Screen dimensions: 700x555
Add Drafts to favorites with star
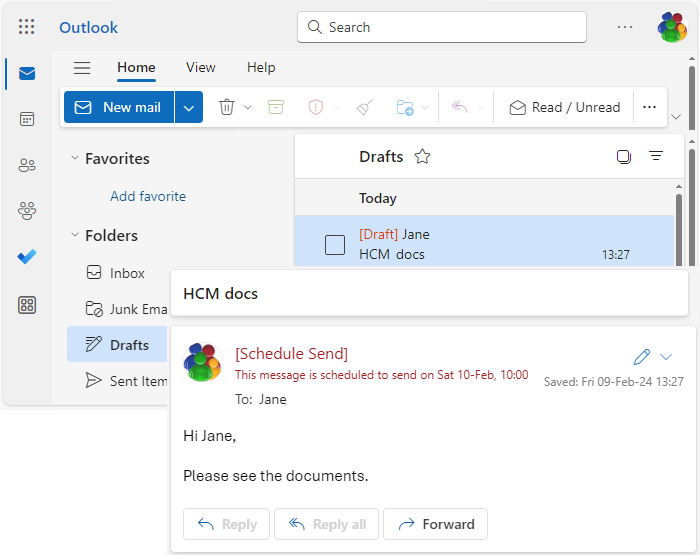pyautogui.click(x=422, y=157)
